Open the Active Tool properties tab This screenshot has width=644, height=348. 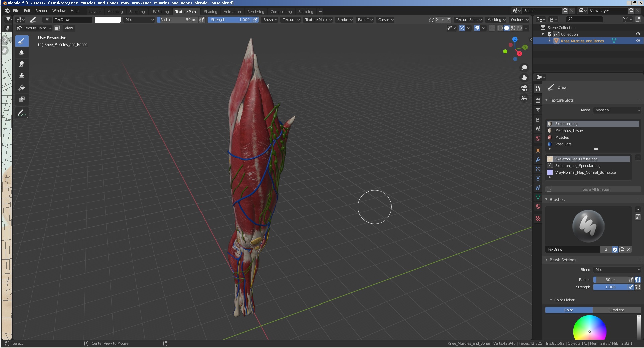point(538,89)
